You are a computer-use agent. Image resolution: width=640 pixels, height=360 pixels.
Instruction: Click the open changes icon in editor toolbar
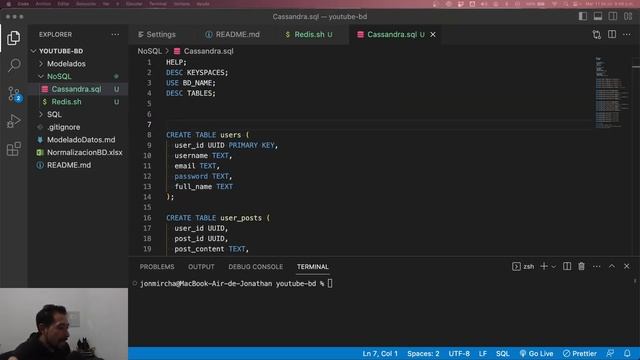click(597, 35)
